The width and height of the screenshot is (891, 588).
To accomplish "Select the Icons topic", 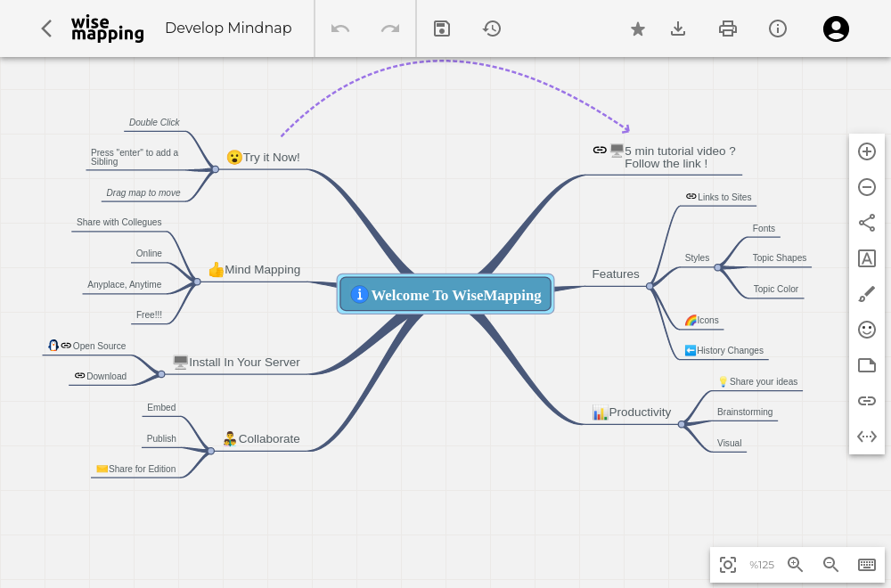I will click(707, 321).
